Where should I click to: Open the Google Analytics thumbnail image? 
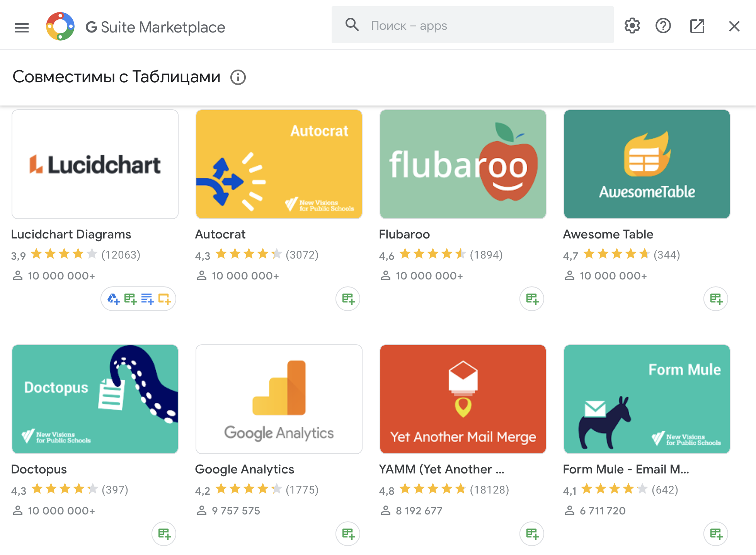pos(279,399)
